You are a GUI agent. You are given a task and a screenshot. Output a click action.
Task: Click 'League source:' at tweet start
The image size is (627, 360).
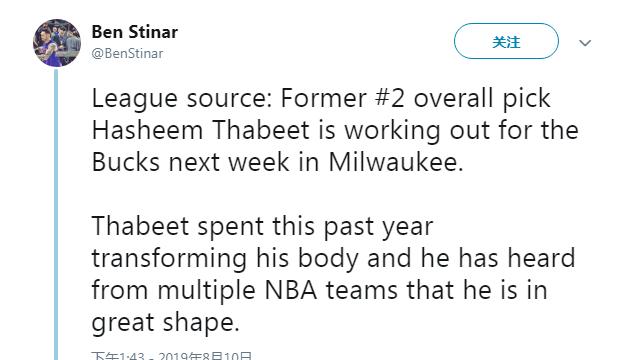[x=182, y=99]
